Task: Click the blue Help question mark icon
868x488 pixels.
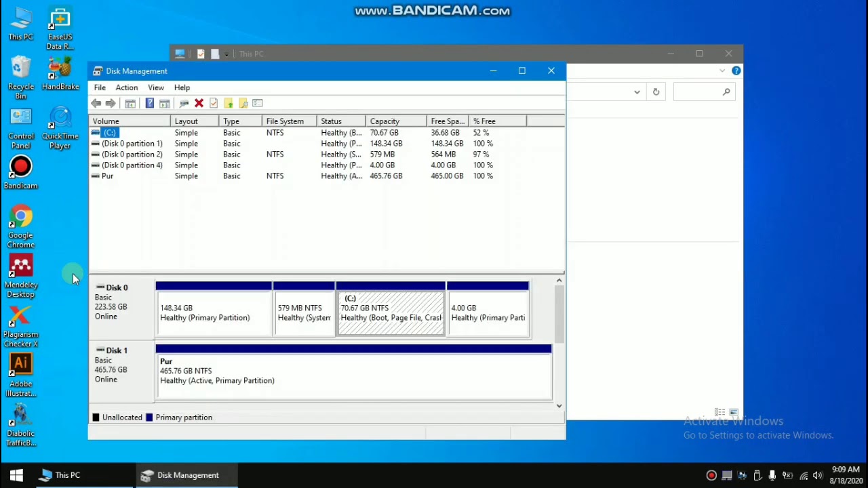Action: coord(150,103)
